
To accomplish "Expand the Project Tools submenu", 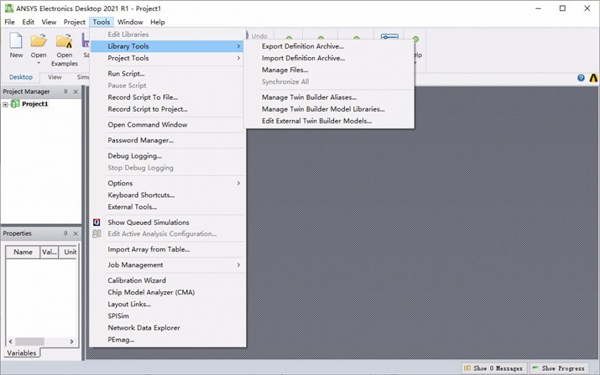I will pos(238,58).
